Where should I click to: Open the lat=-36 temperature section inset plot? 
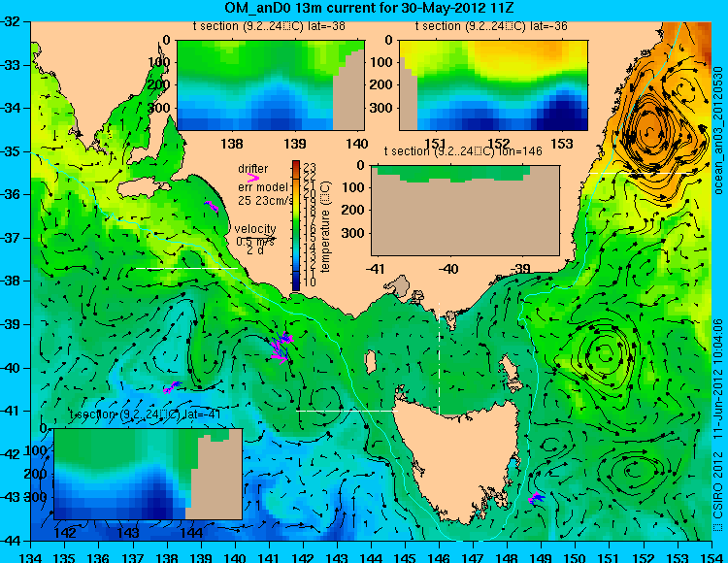pos(493,85)
